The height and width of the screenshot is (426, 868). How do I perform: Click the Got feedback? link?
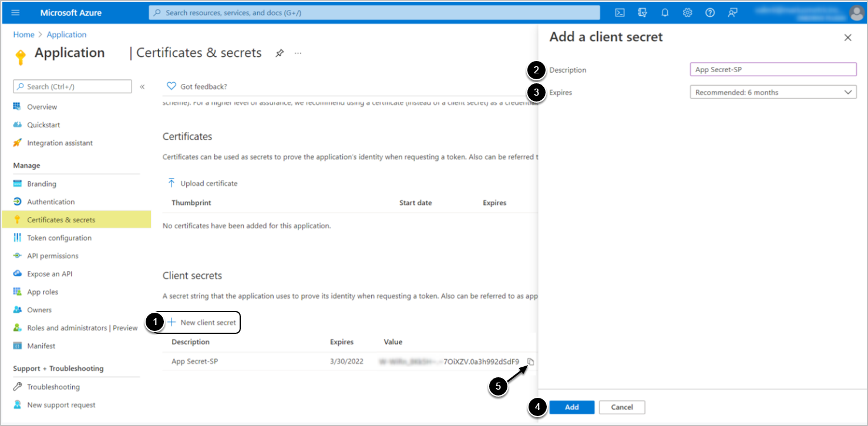click(203, 86)
